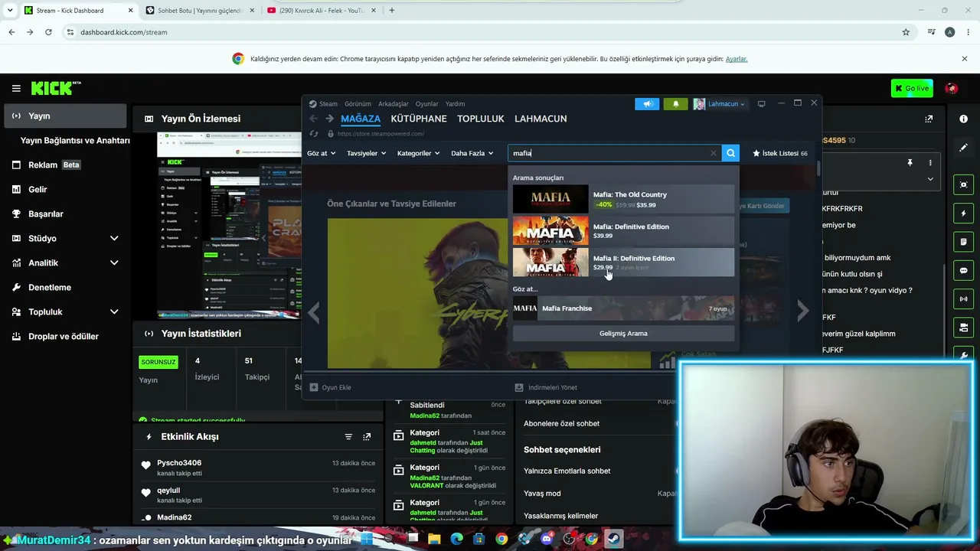Click the info icon in right rail
980x551 pixels.
tap(963, 119)
